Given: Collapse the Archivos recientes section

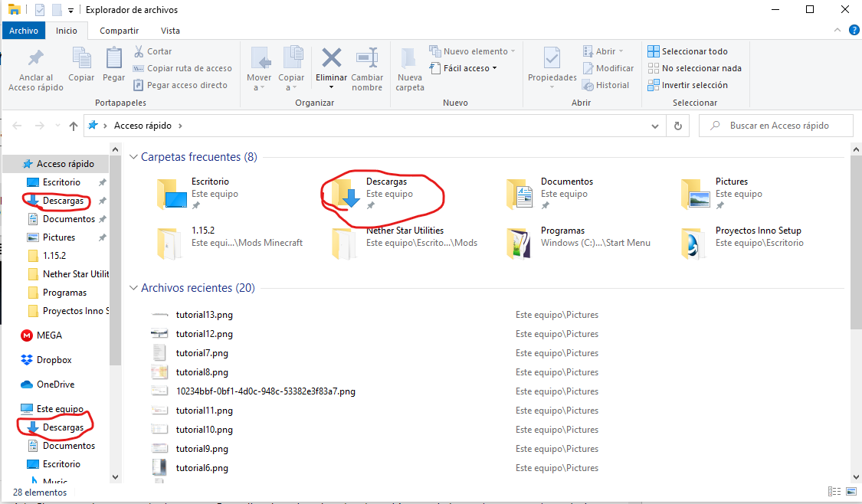Looking at the screenshot, I should (x=133, y=288).
